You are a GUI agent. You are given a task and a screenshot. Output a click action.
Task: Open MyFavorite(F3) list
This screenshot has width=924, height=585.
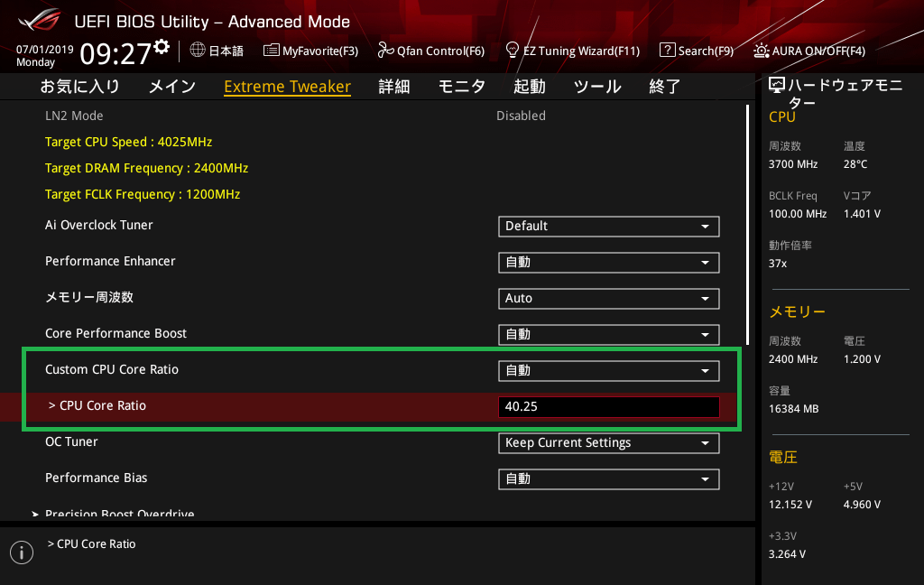pos(310,51)
